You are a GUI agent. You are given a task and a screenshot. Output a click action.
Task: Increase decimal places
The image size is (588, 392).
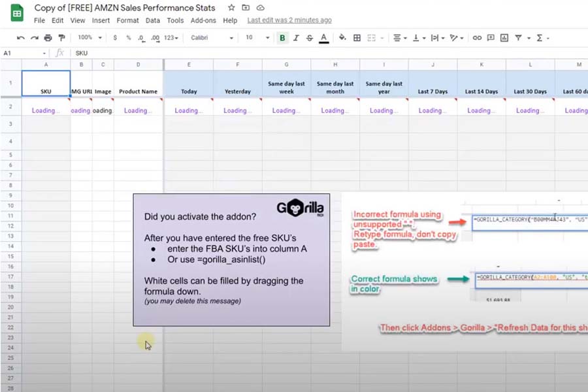point(155,38)
